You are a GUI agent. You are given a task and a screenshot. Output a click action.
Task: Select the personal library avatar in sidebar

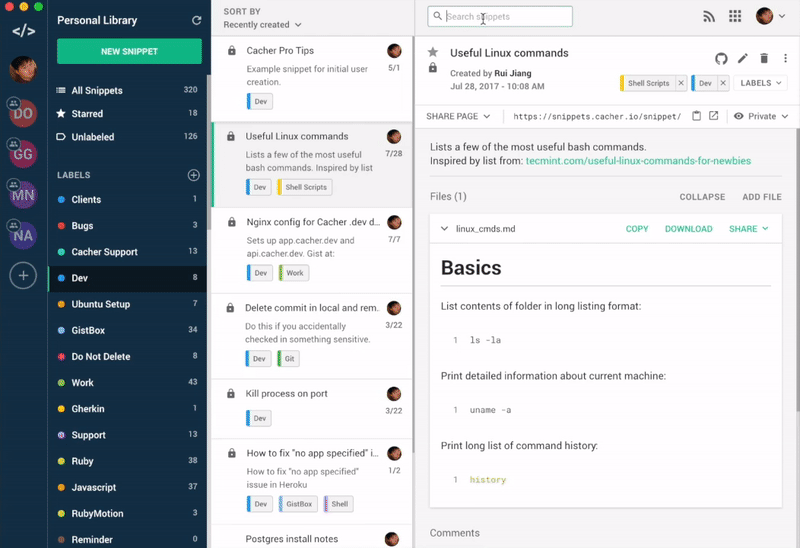[x=23, y=69]
